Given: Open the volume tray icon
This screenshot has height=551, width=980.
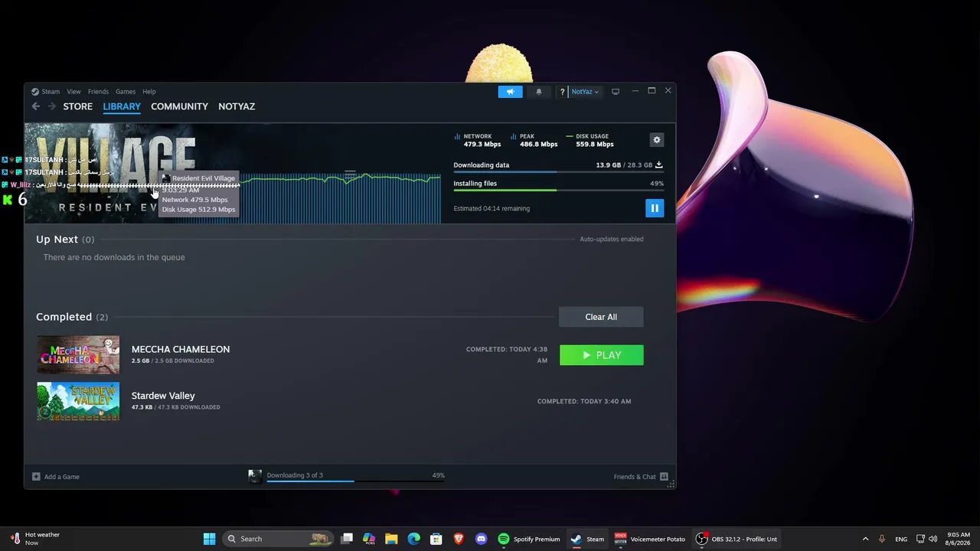Looking at the screenshot, I should [x=933, y=539].
